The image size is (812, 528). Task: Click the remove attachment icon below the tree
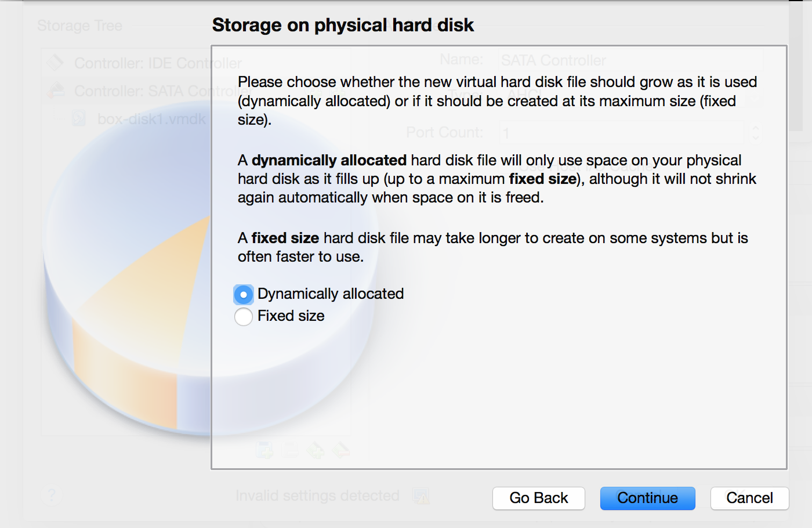pos(342,450)
